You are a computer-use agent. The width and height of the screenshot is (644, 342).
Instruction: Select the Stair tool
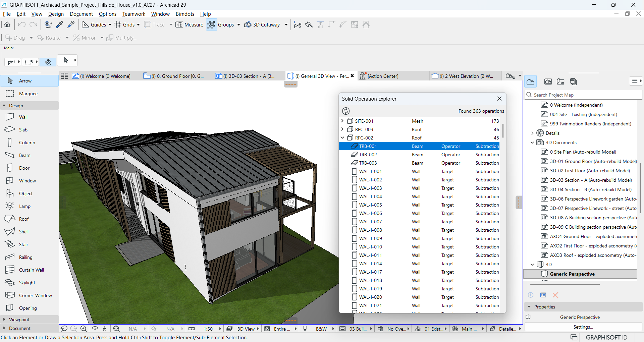pyautogui.click(x=23, y=244)
